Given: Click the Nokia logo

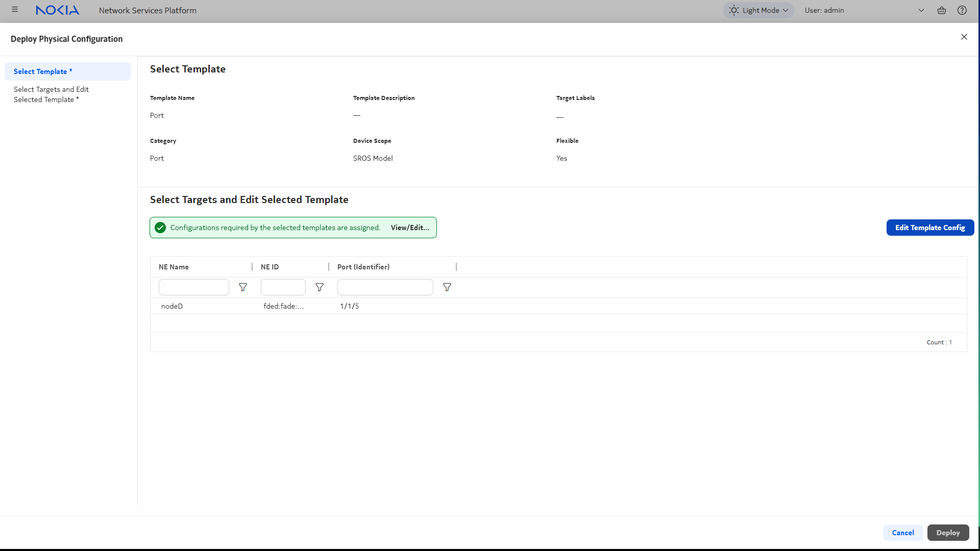Looking at the screenshot, I should (x=57, y=10).
